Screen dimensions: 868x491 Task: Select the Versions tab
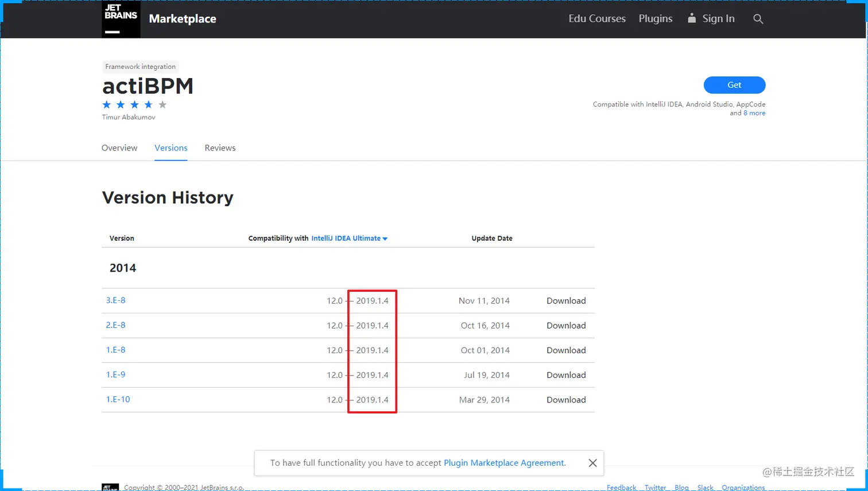click(171, 148)
